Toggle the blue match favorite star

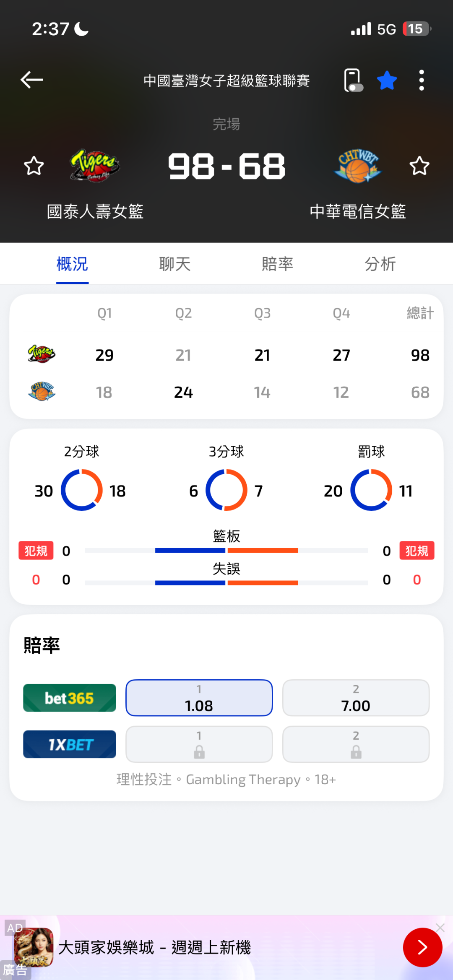387,80
